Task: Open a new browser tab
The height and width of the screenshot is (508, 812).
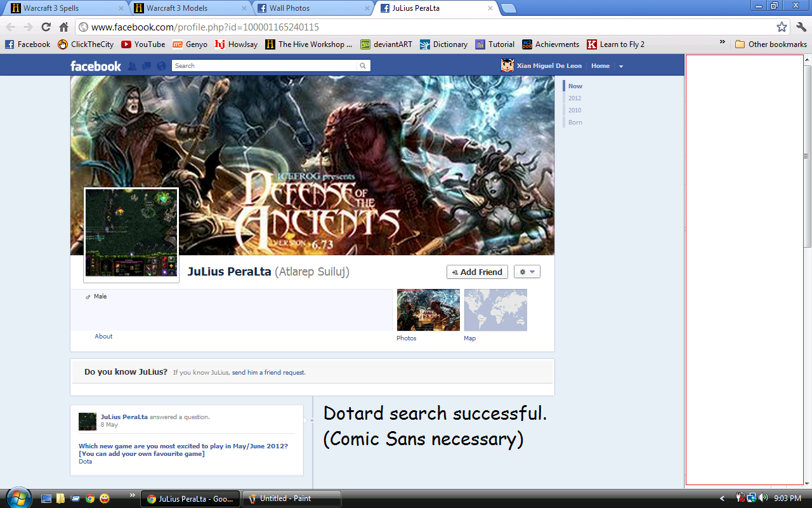Action: click(x=508, y=8)
